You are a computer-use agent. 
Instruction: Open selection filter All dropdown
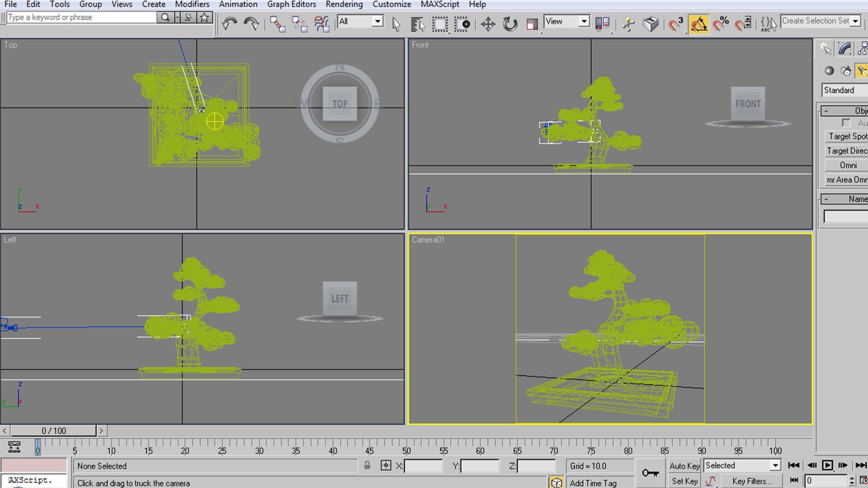(361, 21)
